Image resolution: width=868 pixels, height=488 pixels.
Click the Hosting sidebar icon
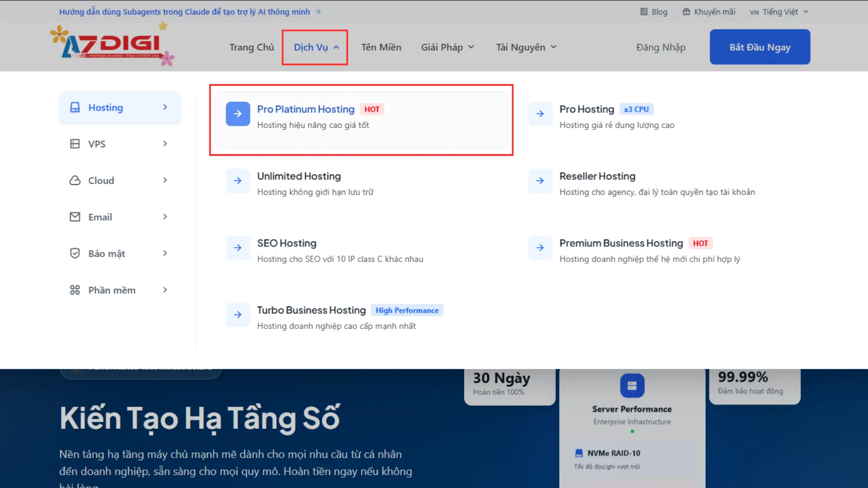(x=75, y=108)
